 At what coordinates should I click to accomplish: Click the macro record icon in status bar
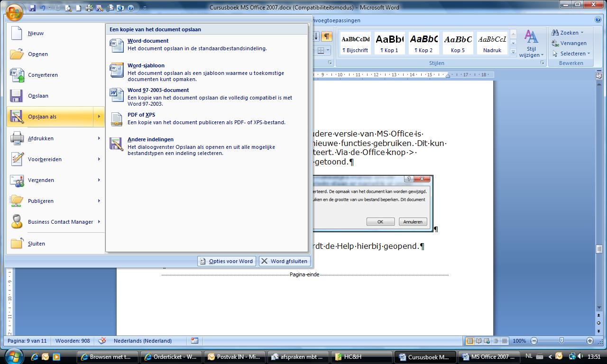click(194, 341)
